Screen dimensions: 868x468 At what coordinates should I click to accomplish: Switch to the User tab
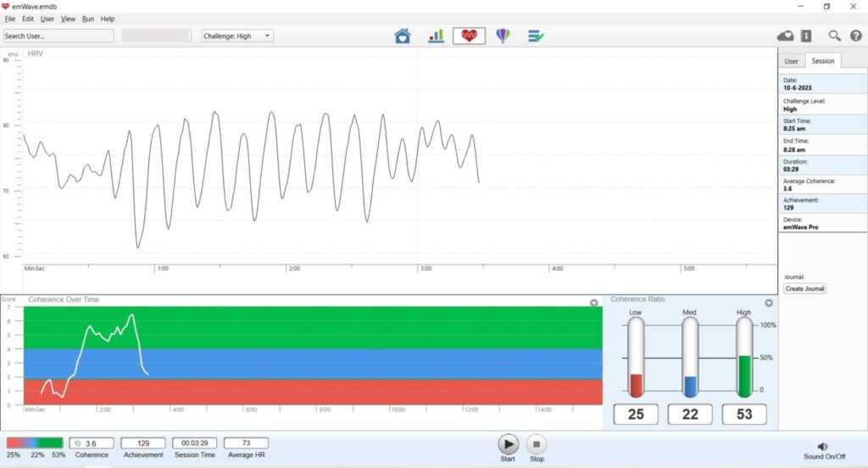click(x=792, y=61)
